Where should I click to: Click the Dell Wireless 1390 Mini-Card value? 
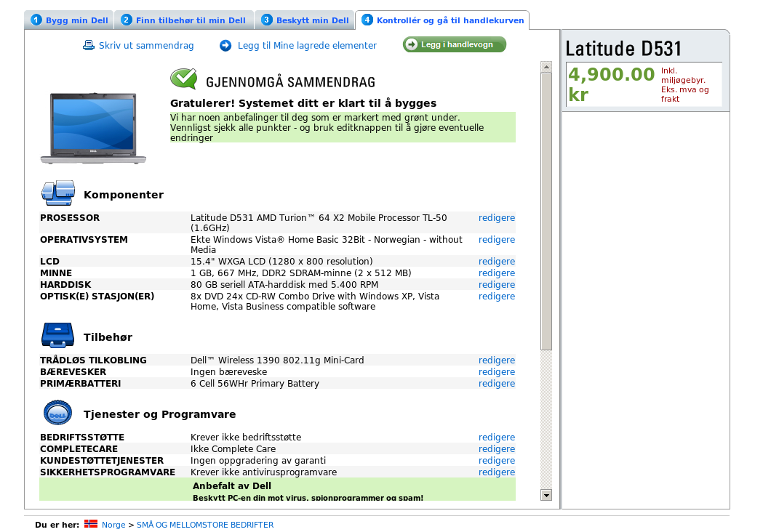pyautogui.click(x=277, y=360)
